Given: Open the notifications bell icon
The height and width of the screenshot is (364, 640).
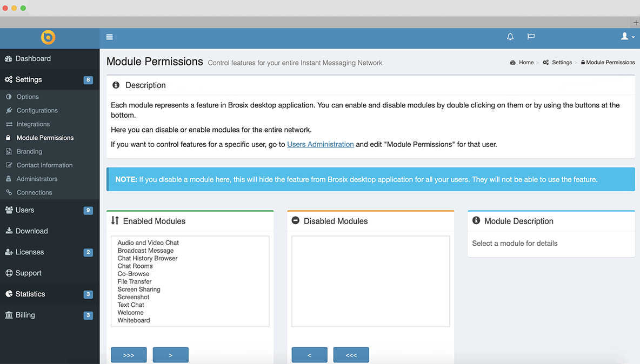Looking at the screenshot, I should pyautogui.click(x=510, y=37).
